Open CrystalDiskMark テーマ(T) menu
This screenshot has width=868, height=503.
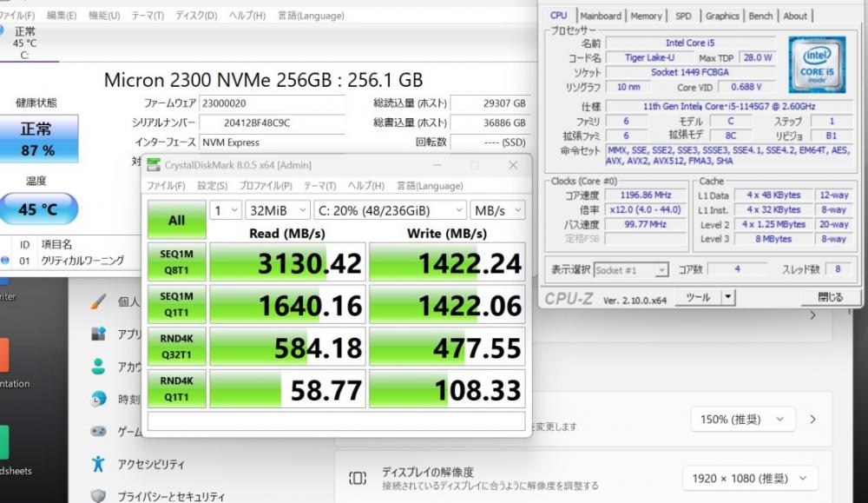pyautogui.click(x=319, y=186)
